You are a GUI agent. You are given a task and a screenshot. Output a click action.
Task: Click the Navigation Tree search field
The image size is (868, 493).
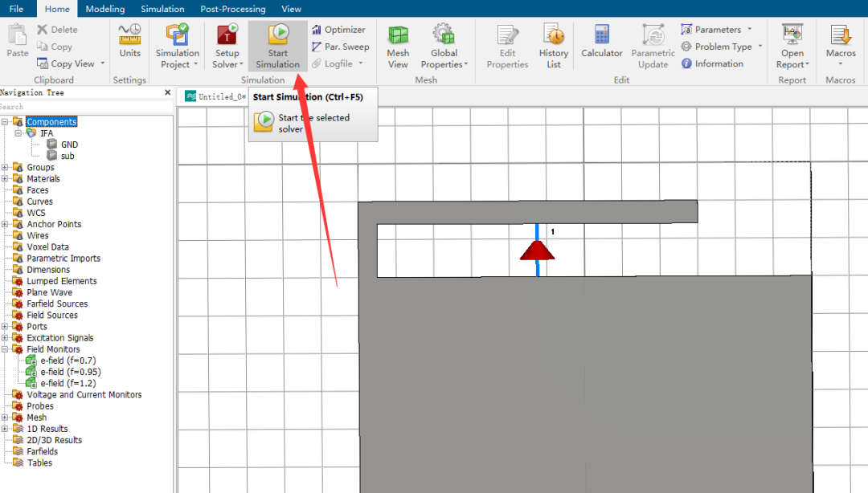pyautogui.click(x=86, y=107)
